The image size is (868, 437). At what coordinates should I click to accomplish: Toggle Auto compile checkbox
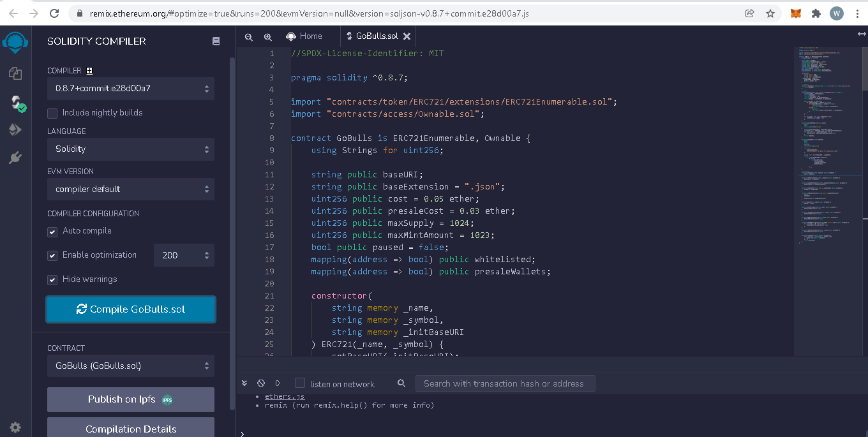(x=52, y=231)
